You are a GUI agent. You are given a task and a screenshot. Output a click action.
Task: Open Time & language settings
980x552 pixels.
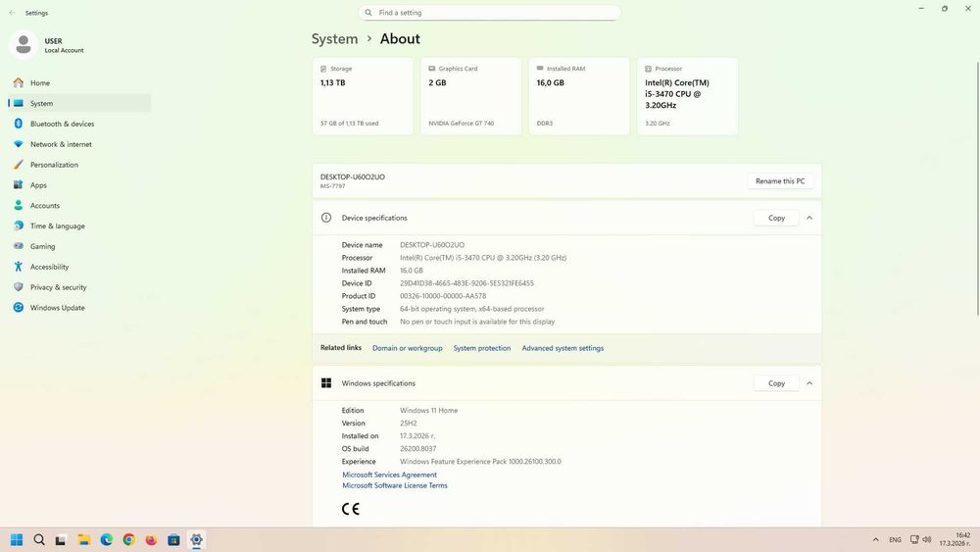tap(79, 226)
